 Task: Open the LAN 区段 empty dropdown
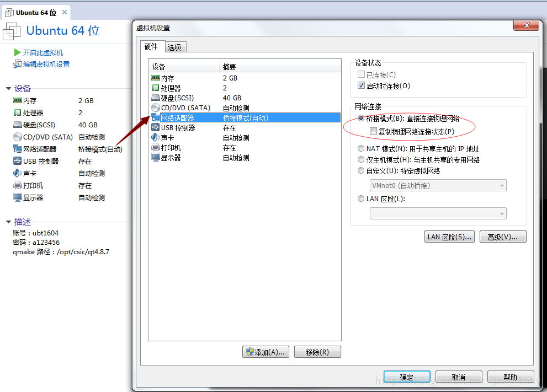438,213
